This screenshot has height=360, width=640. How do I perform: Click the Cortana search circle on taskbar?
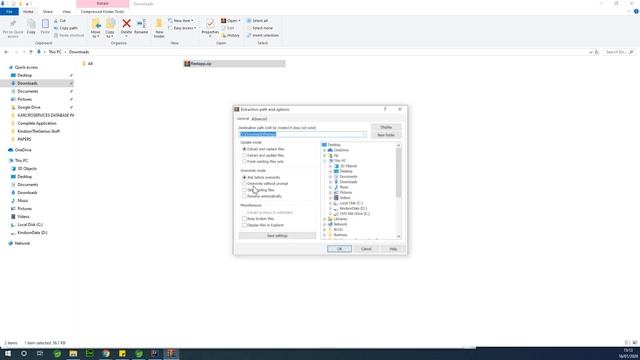[x=24, y=353]
